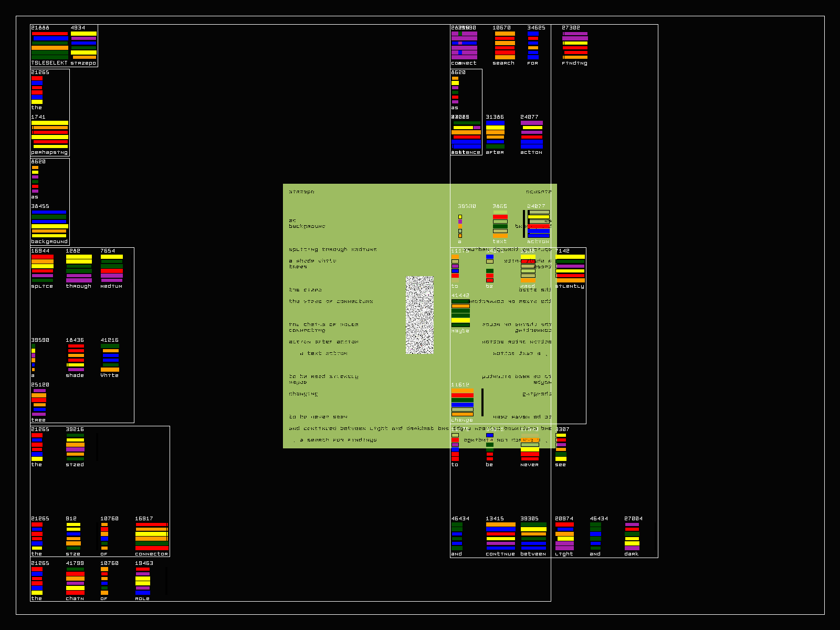Select the 'connector' word block

tap(152, 536)
